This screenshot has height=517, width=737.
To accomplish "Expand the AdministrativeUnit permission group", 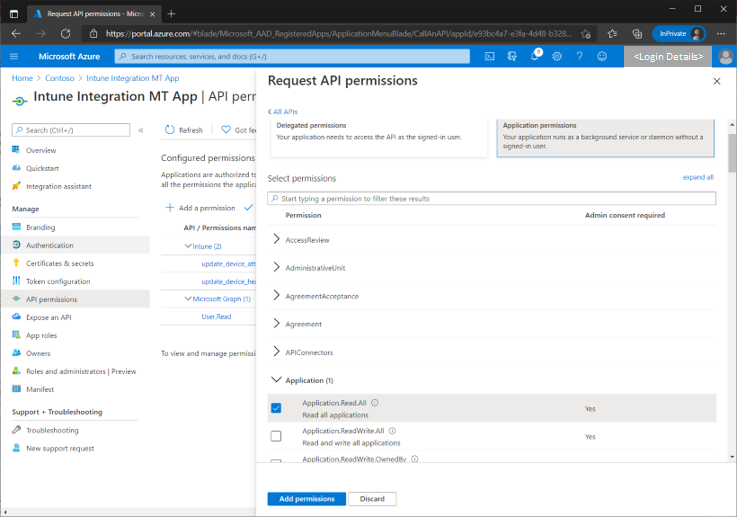I will 277,268.
